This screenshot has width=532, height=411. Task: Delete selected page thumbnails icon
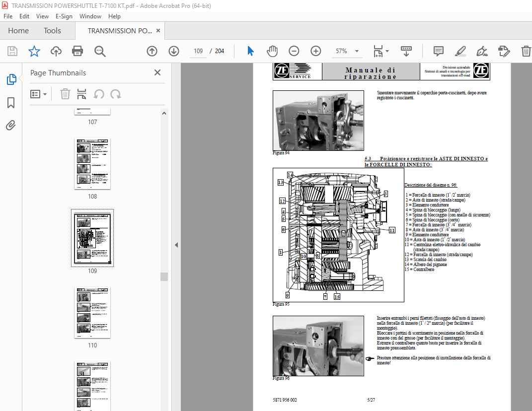[x=65, y=94]
